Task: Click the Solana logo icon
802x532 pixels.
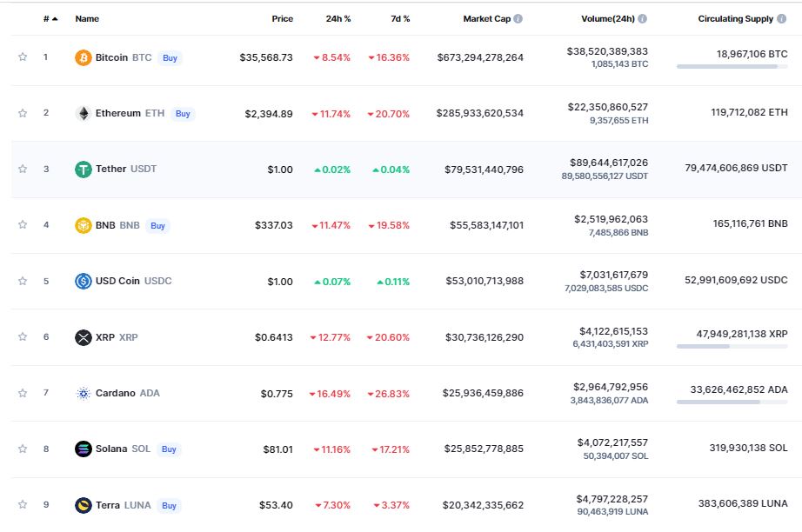Action: (x=84, y=449)
